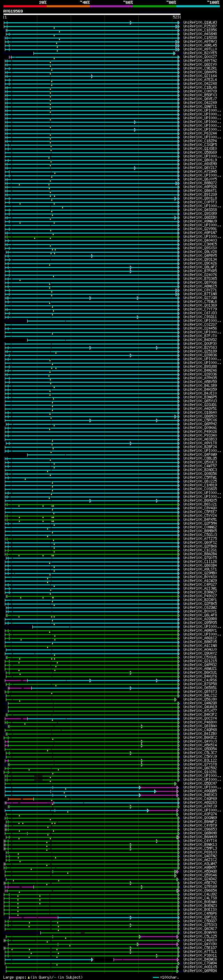
Task: Click the orange ~40% identity legend segment
Action: pos(68,6)
